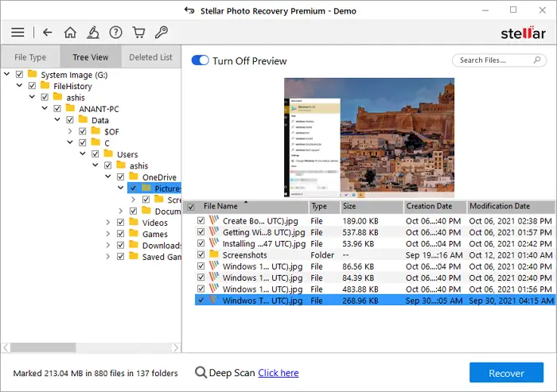Uncheck the Screenshots folder row checkbox
This screenshot has height=392, width=557.
click(x=201, y=254)
